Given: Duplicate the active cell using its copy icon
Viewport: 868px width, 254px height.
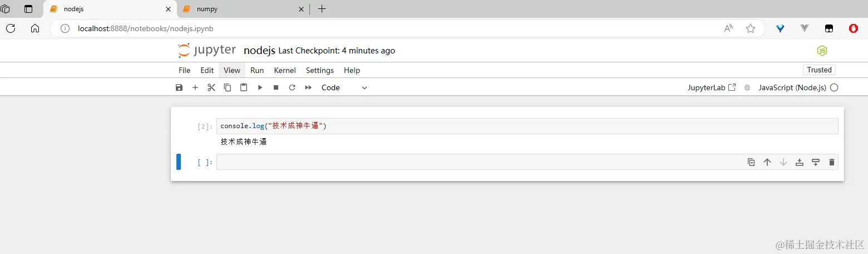Looking at the screenshot, I should [x=751, y=162].
